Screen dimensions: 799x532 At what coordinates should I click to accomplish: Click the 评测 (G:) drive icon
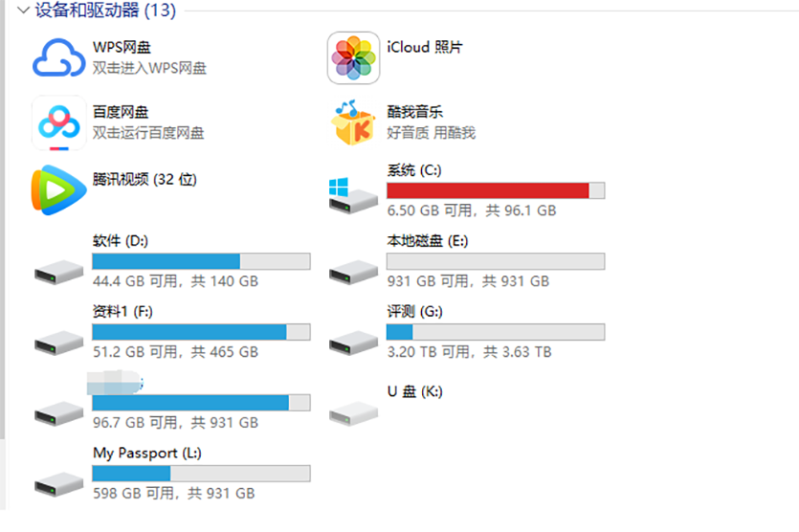click(x=353, y=340)
